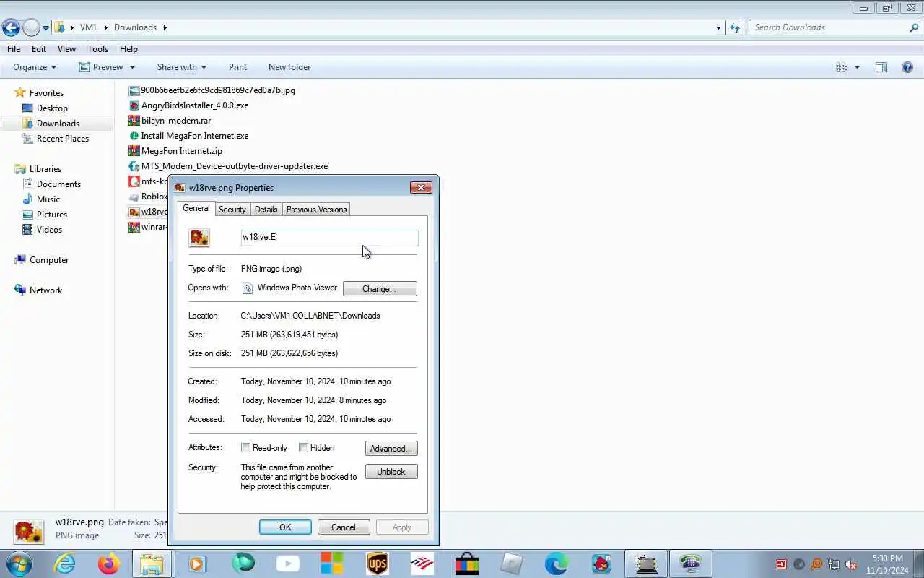This screenshot has height=578, width=924.
Task: Open the Organize dropdown menu
Action: 35,67
